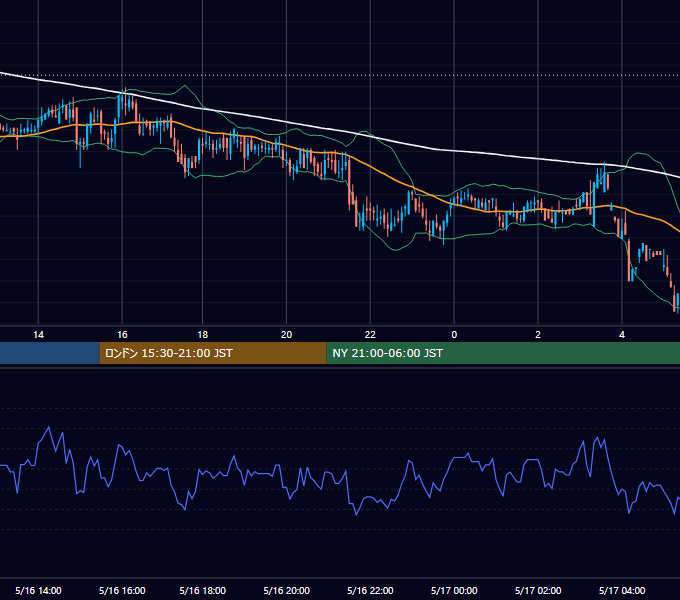Click the '0' hour axis label

pyautogui.click(x=454, y=335)
